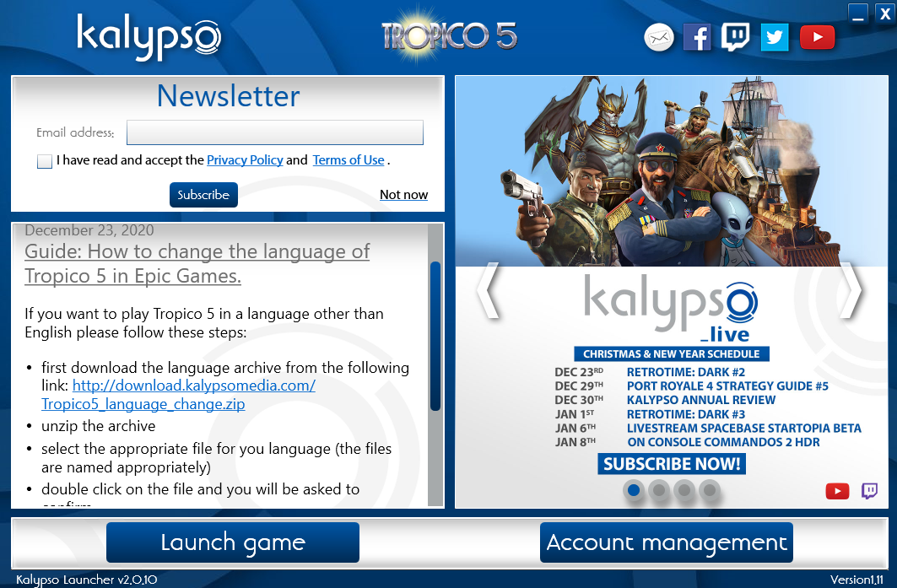
Task: Click the 'Newsletter' heading
Action: pos(228,96)
